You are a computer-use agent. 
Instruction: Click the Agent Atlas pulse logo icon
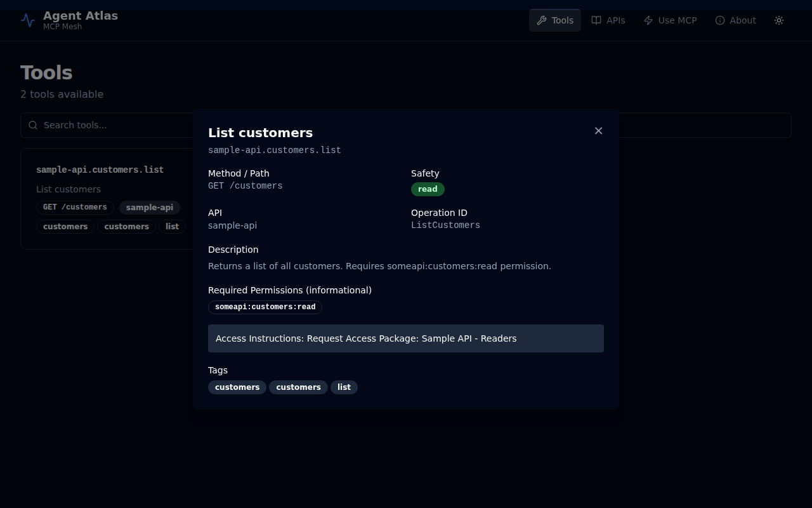point(28,20)
